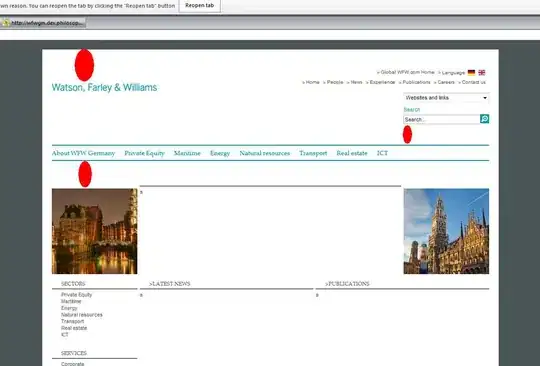
Task: Select the UK flag language icon
Action: 482,73
